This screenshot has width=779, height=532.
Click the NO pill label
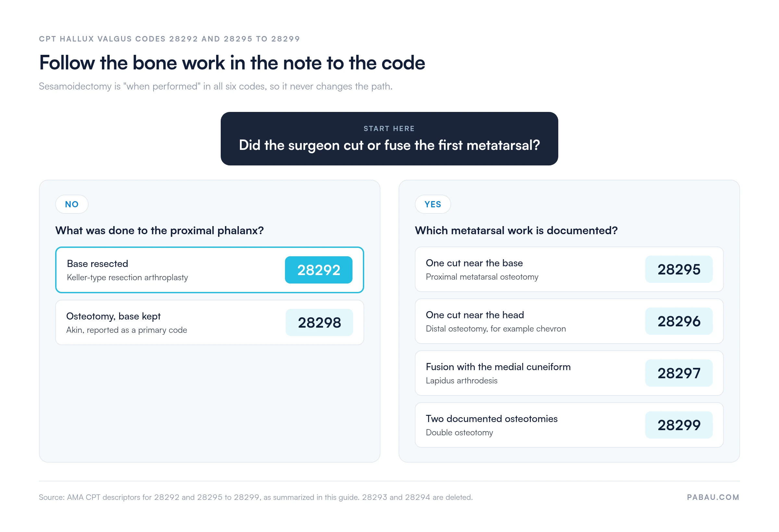(x=72, y=204)
